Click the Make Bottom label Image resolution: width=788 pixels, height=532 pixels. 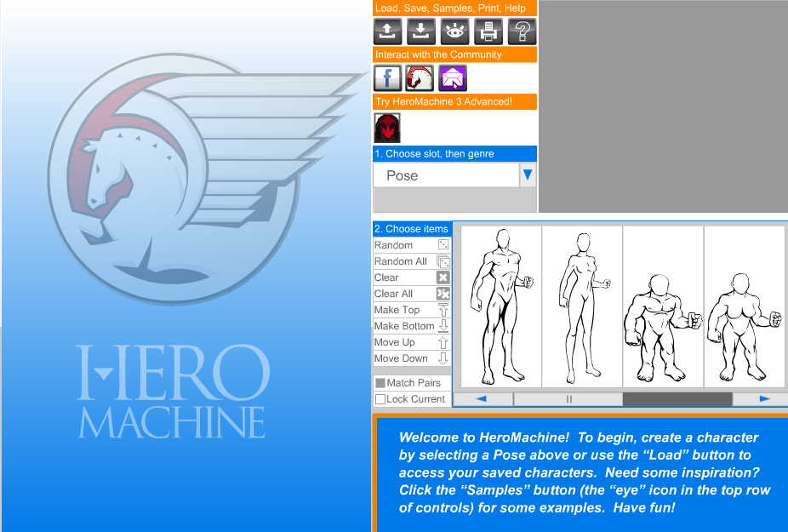point(404,326)
